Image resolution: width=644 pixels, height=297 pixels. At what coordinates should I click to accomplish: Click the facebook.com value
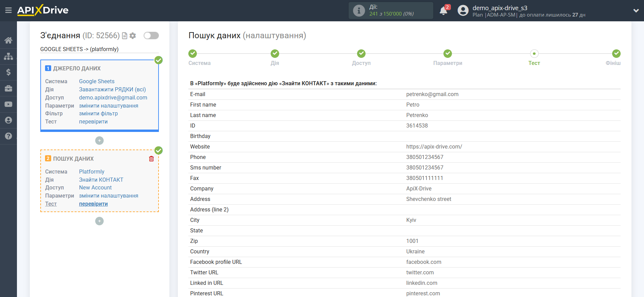pyautogui.click(x=423, y=262)
